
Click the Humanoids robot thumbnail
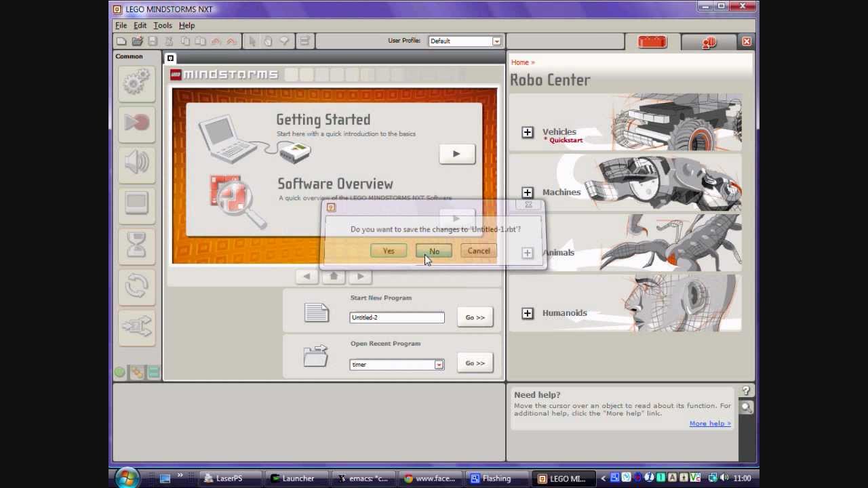point(682,304)
